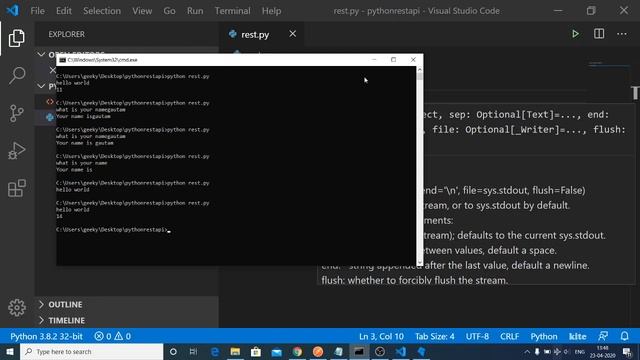The height and width of the screenshot is (360, 640).
Task: Open the Search view in activity bar
Action: [17, 76]
